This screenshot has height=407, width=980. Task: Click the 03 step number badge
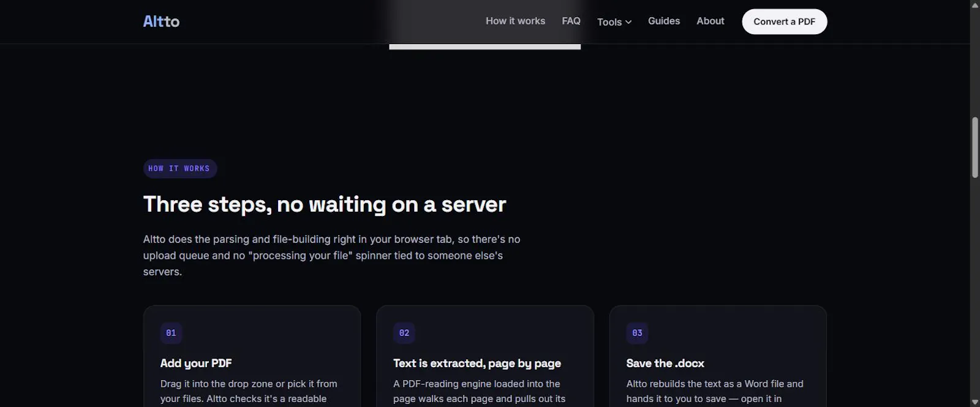point(637,333)
